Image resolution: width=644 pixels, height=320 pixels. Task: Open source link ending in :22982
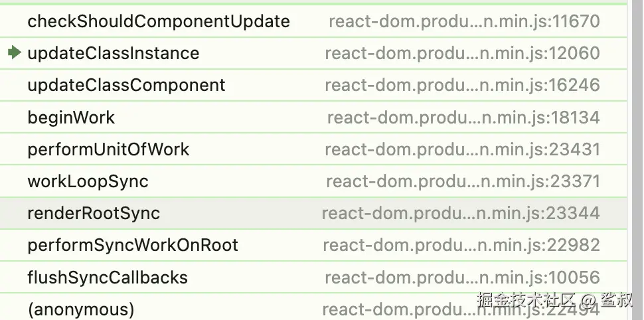[x=461, y=245]
